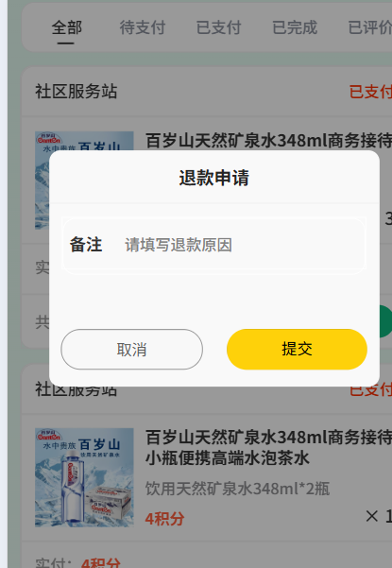This screenshot has width=392, height=568.
Task: Click the orange 4积分 price under the spec
Action: pos(164,519)
